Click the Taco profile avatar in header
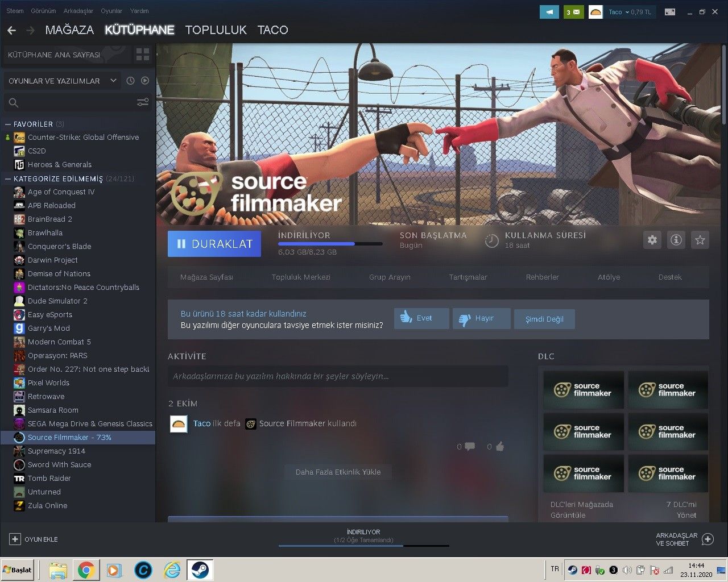 [x=595, y=12]
